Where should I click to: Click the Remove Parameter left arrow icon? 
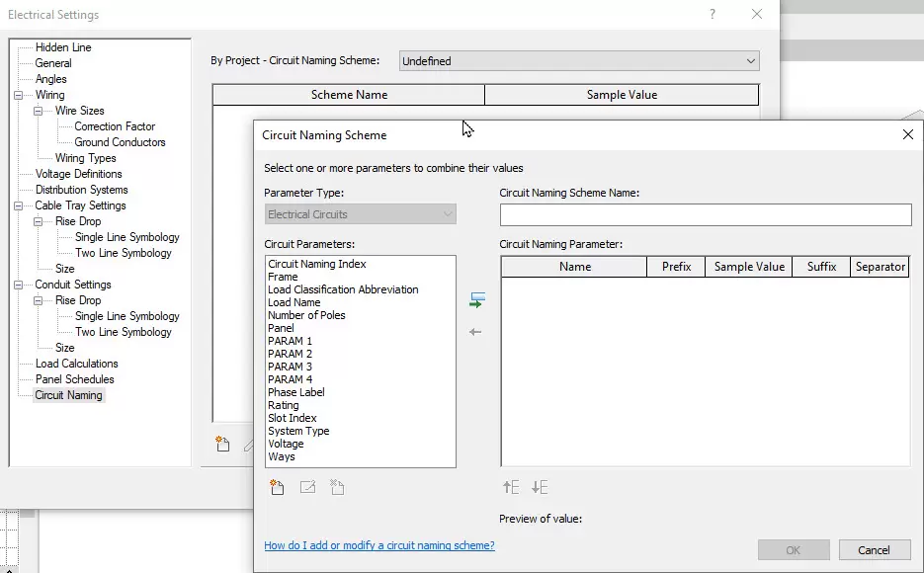[475, 332]
